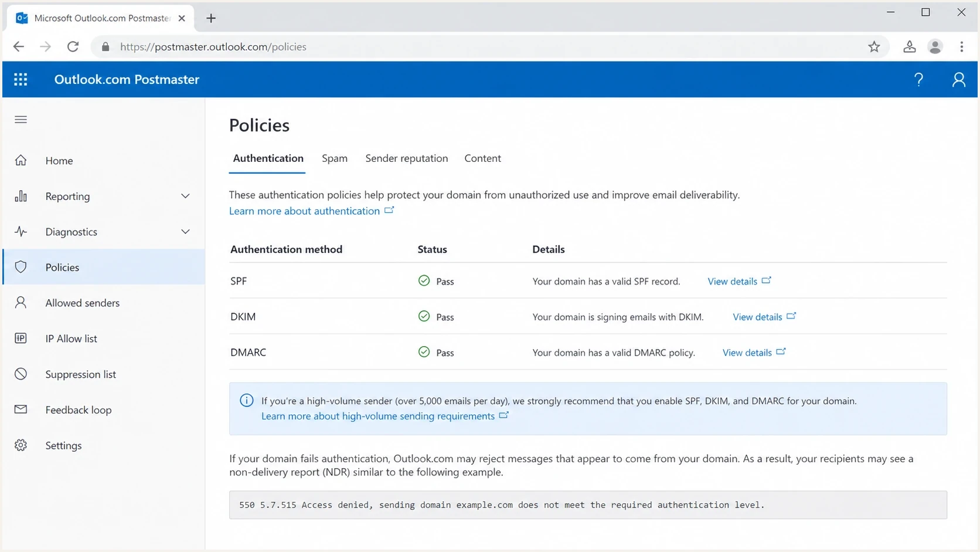This screenshot has height=552, width=980.
Task: Click the browser profile avatar icon
Action: (x=935, y=47)
